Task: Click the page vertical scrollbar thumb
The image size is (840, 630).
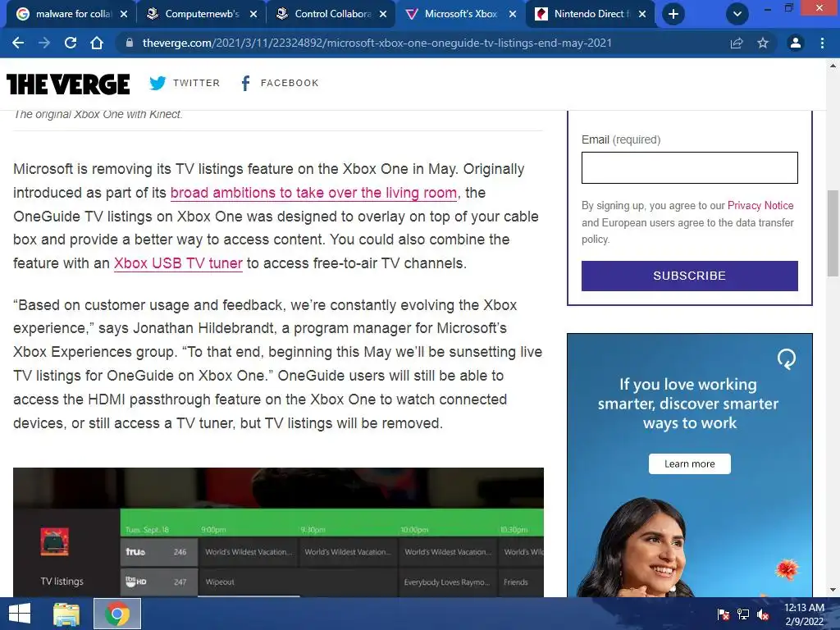Action: 833,233
